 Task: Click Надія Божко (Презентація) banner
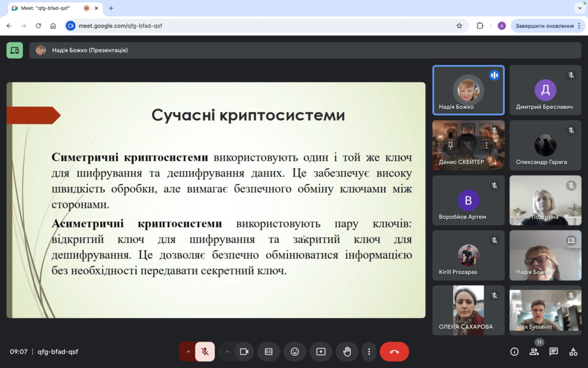tap(305, 51)
